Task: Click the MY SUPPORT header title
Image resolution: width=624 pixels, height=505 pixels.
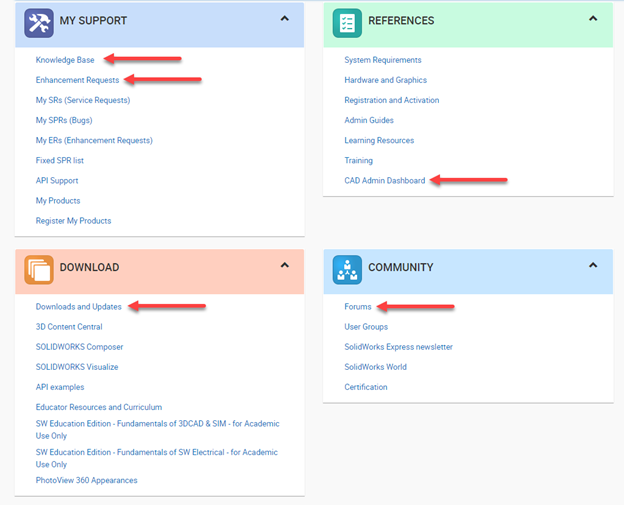Action: coord(93,21)
